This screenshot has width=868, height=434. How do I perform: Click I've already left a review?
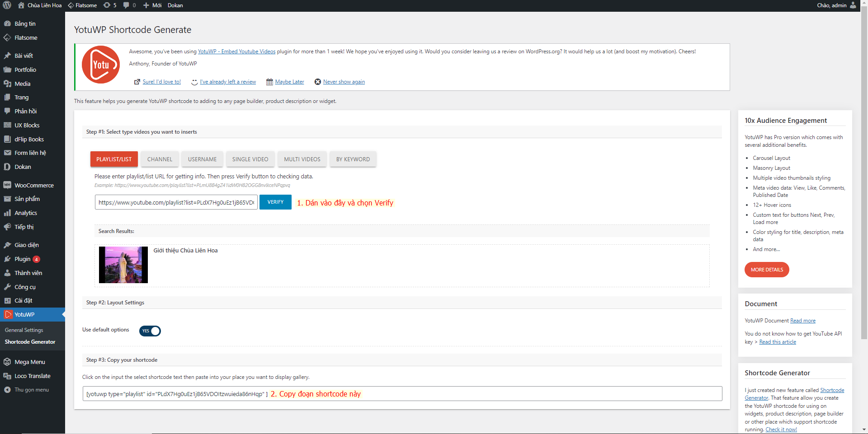pyautogui.click(x=228, y=82)
